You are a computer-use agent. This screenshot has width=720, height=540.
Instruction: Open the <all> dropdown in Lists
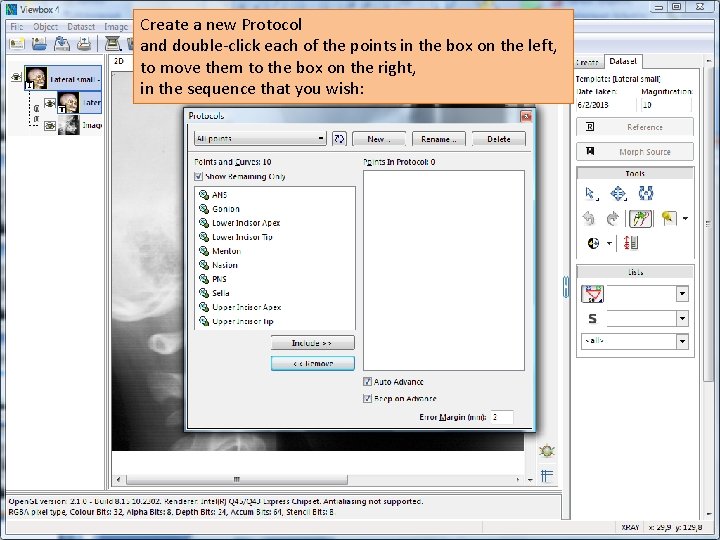[x=682, y=341]
